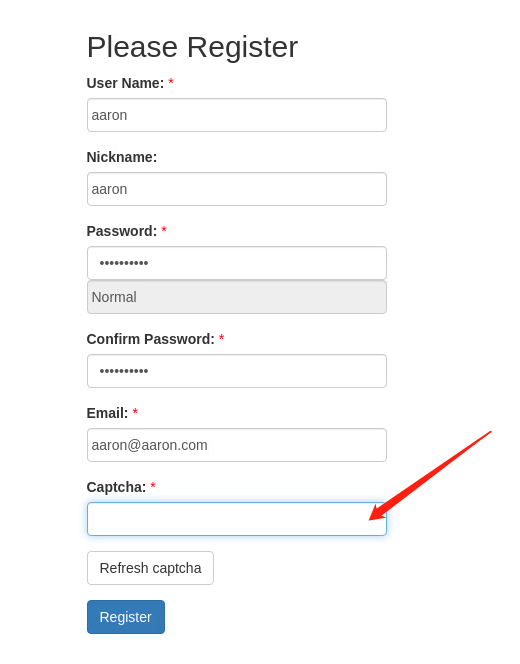520x664 pixels.
Task: Click the Please Register heading
Action: point(192,47)
